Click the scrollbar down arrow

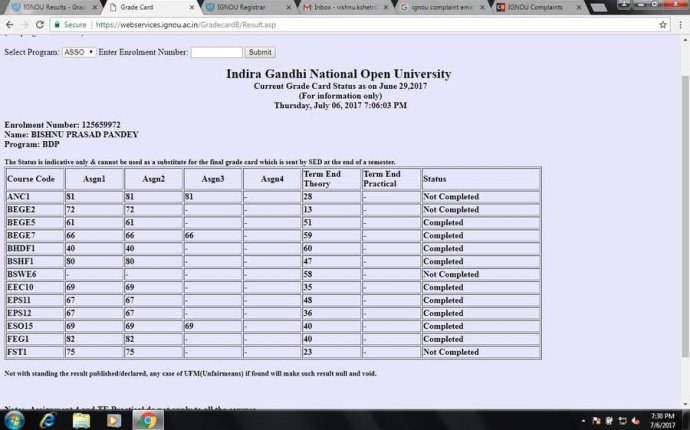click(x=685, y=404)
